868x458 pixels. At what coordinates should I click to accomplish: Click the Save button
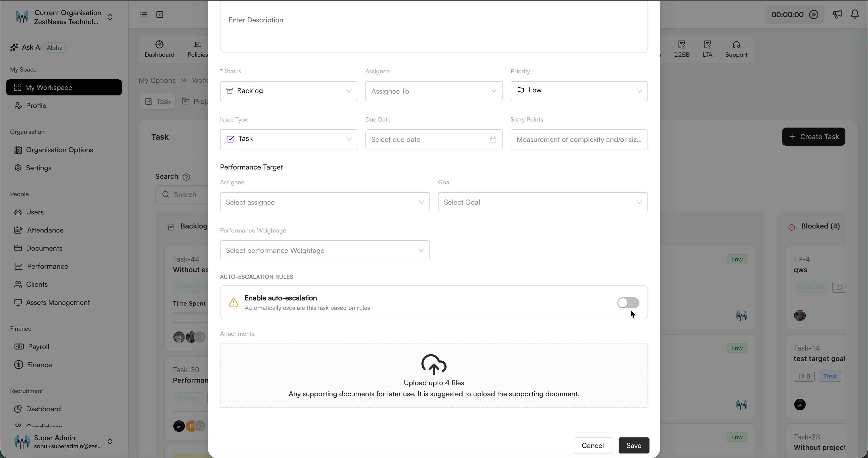634,445
